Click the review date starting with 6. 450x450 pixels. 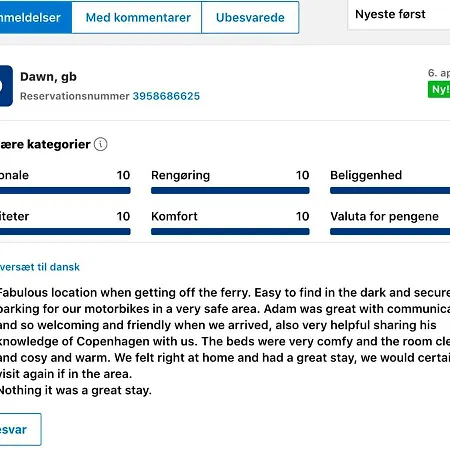(439, 73)
